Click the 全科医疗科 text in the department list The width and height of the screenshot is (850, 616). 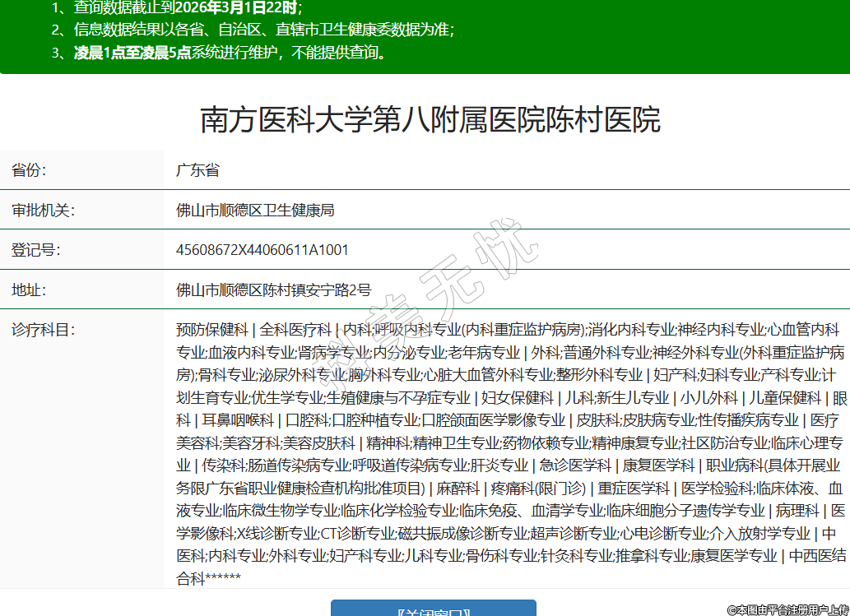click(295, 330)
